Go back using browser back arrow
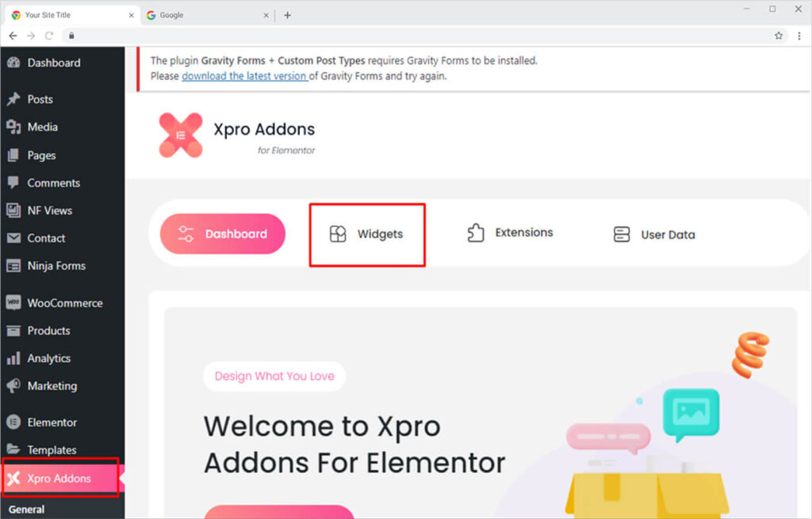 click(x=13, y=36)
